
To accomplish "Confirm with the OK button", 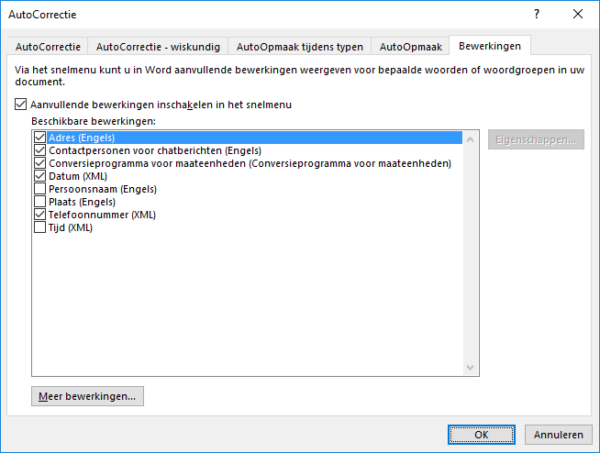I will click(x=481, y=435).
